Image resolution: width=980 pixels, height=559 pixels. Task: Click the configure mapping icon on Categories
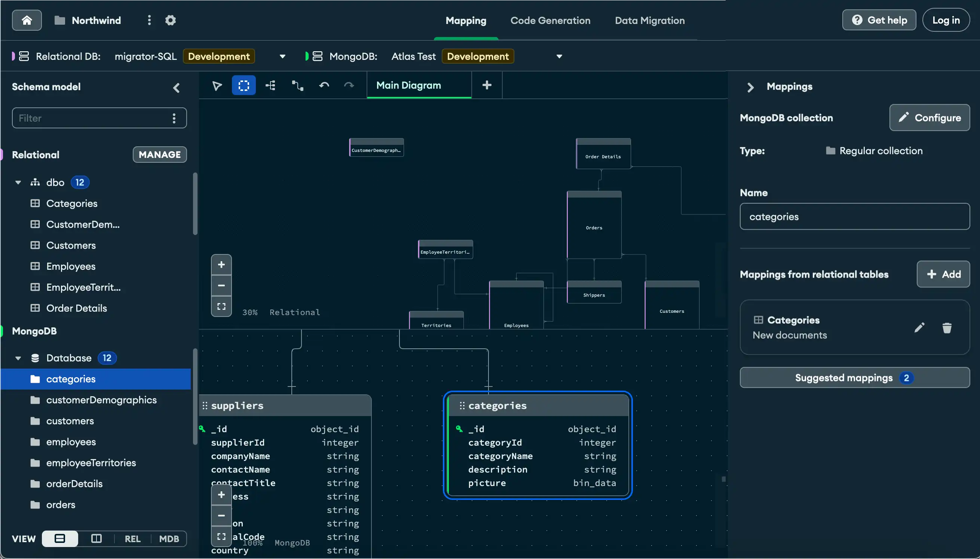(x=919, y=327)
